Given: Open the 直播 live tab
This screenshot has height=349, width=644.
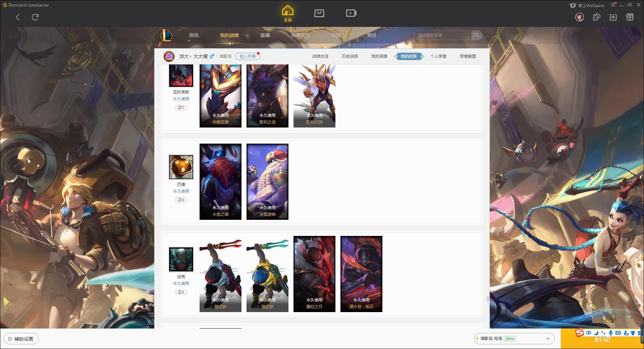Looking at the screenshot, I should 265,35.
